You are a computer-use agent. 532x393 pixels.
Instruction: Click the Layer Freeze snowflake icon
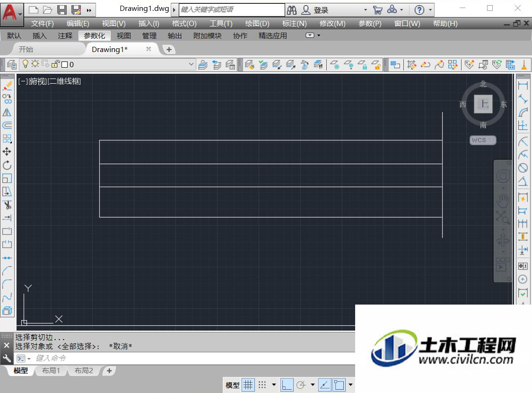(x=335, y=64)
